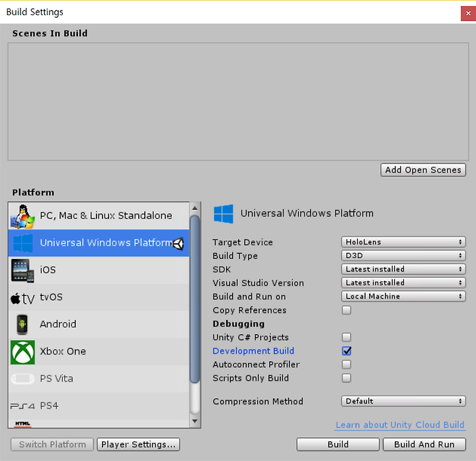Open the Target Device dropdown showing HoloLens

click(x=403, y=242)
